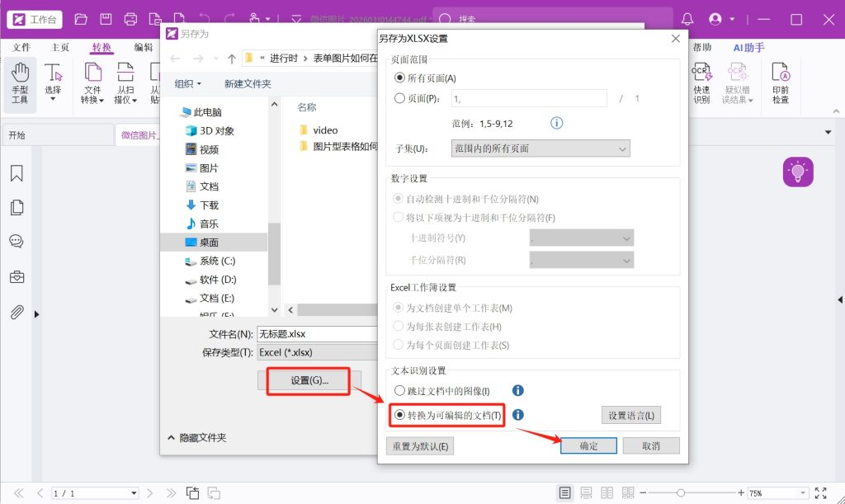The height and width of the screenshot is (504, 845).
Task: Click the preflight check (印前检查) icon
Action: [x=780, y=82]
